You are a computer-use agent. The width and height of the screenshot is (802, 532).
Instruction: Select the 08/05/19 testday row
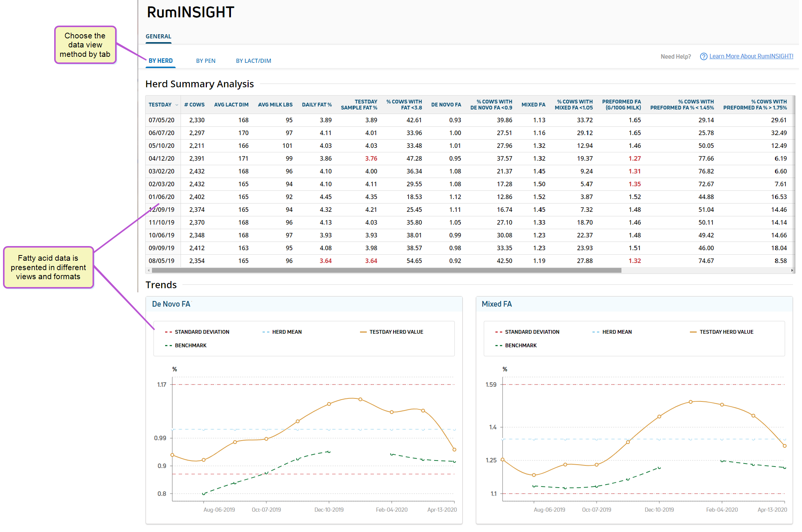[470, 261]
